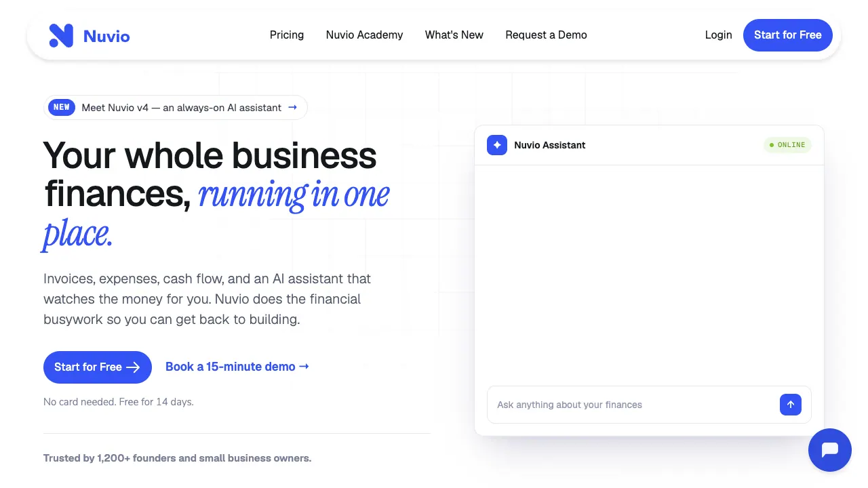Viewport: 868px width, 488px height.
Task: Click the Nuvio Assistant sparkle icon
Action: [497, 145]
